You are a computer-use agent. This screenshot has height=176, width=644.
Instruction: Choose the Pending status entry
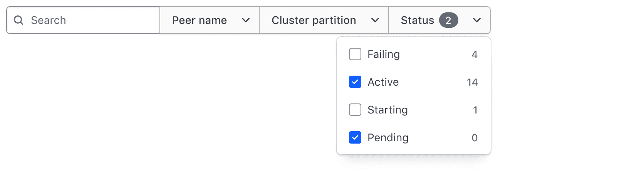(x=414, y=137)
